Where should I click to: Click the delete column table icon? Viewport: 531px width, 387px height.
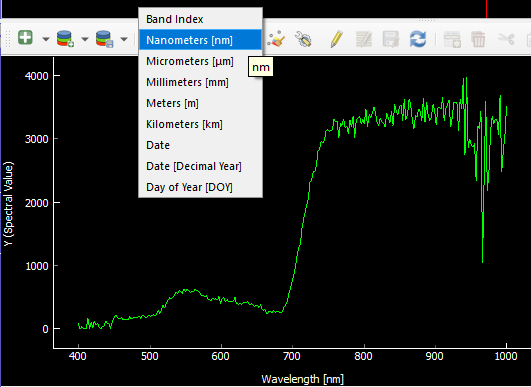(x=452, y=39)
